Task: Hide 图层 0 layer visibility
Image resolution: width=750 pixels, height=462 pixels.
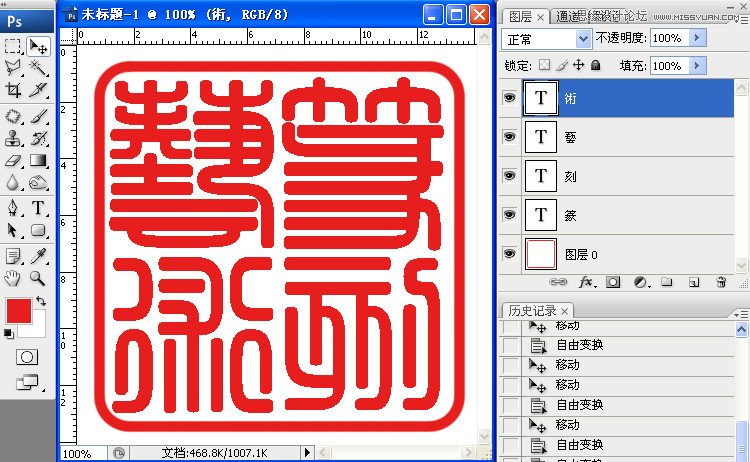Action: [x=509, y=253]
